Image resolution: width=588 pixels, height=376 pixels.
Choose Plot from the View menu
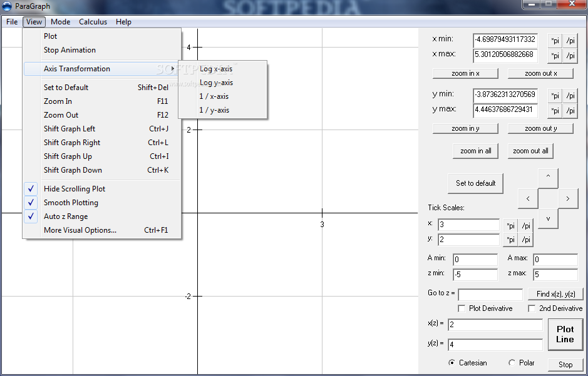(x=102, y=36)
